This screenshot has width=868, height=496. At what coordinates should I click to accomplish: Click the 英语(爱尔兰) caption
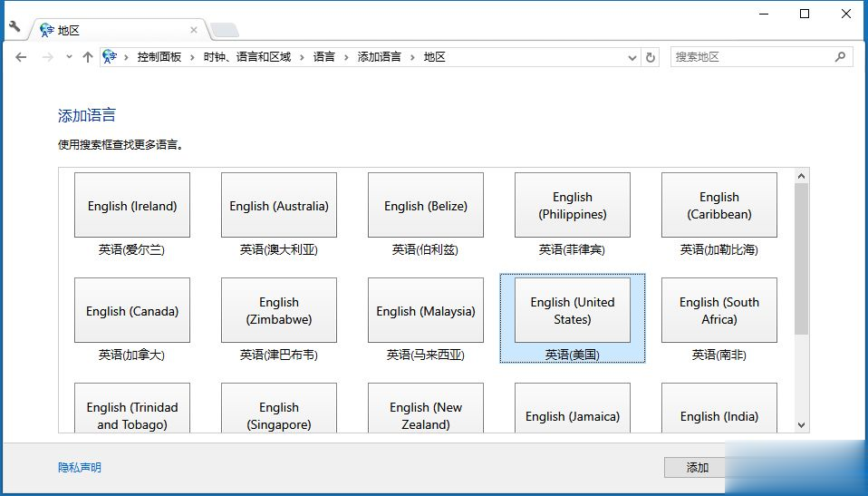click(131, 250)
